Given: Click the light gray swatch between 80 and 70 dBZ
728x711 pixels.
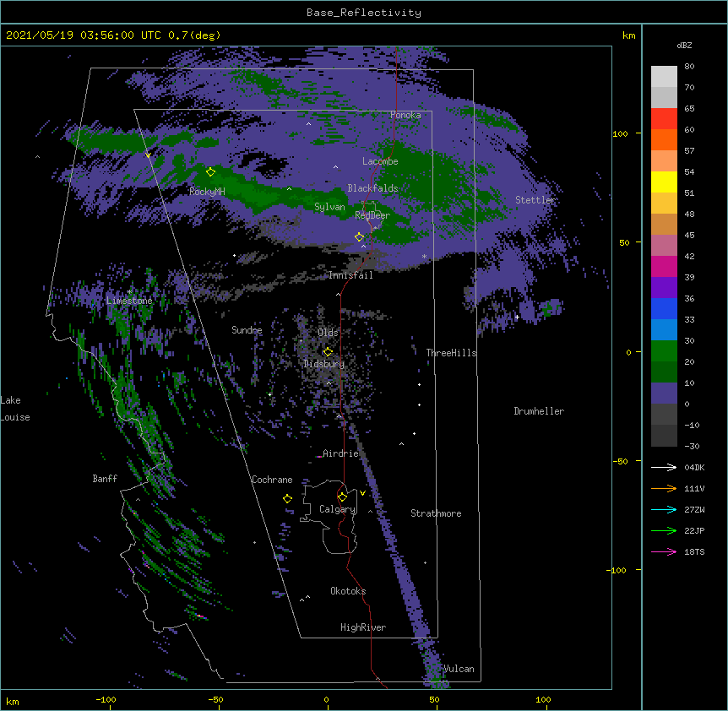Looking at the screenshot, I should pyautogui.click(x=664, y=77).
